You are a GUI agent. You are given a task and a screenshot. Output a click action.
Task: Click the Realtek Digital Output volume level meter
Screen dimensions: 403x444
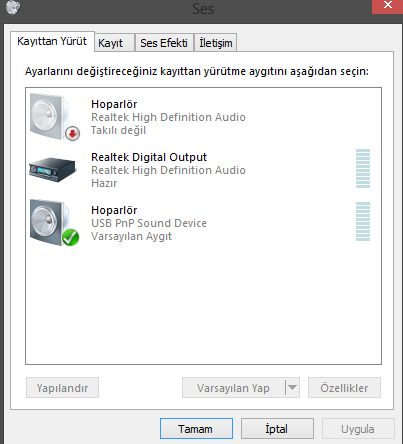pyautogui.click(x=363, y=168)
